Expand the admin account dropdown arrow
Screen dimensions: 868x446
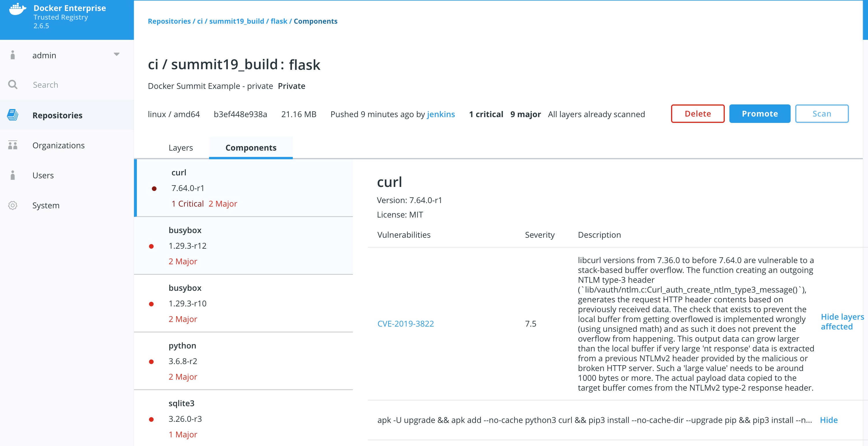click(117, 55)
